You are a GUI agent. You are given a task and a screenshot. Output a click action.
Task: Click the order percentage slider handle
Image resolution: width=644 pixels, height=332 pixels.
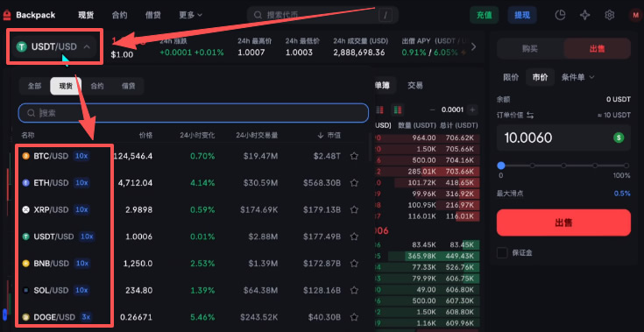click(x=500, y=166)
